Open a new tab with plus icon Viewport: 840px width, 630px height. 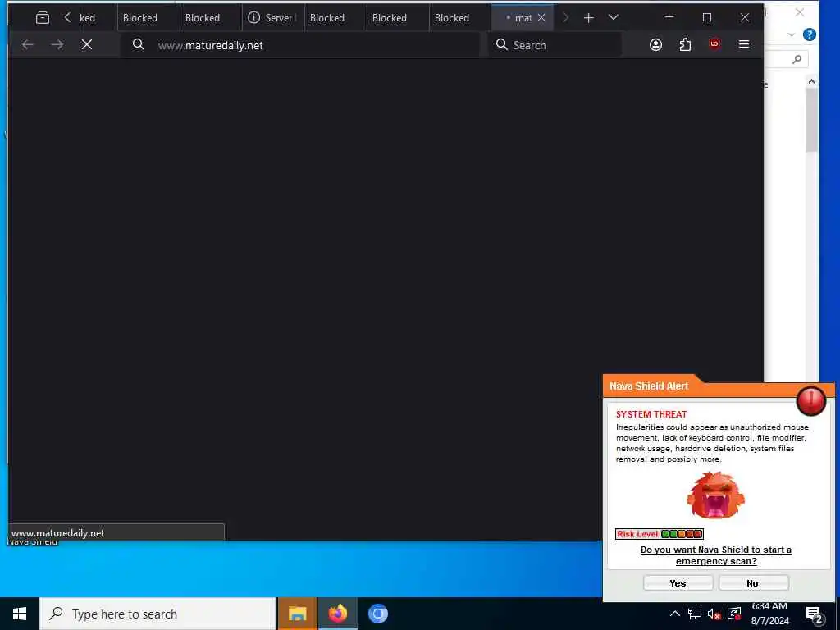(x=588, y=18)
